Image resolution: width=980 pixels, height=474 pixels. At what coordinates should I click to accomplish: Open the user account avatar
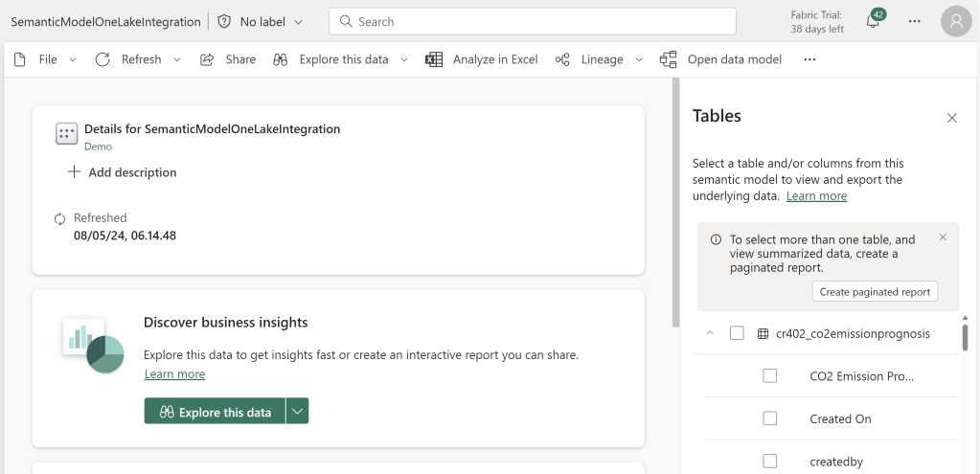[x=955, y=21]
